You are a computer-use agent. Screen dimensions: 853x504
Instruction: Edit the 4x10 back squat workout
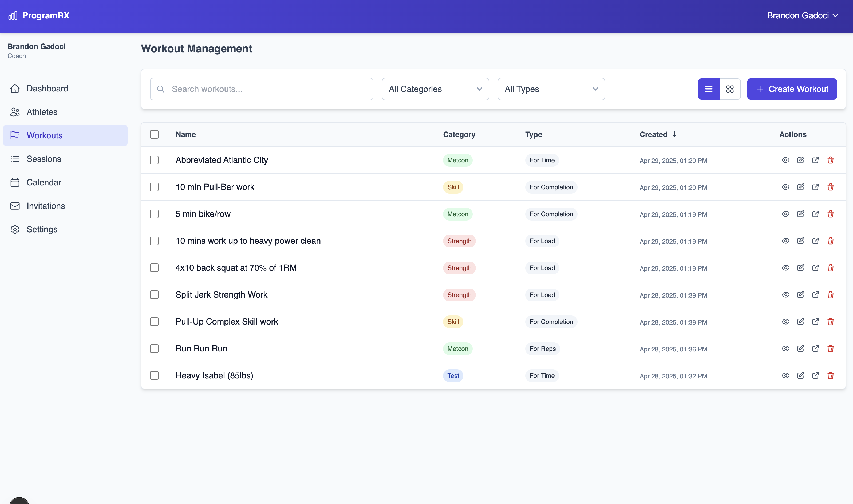click(800, 268)
